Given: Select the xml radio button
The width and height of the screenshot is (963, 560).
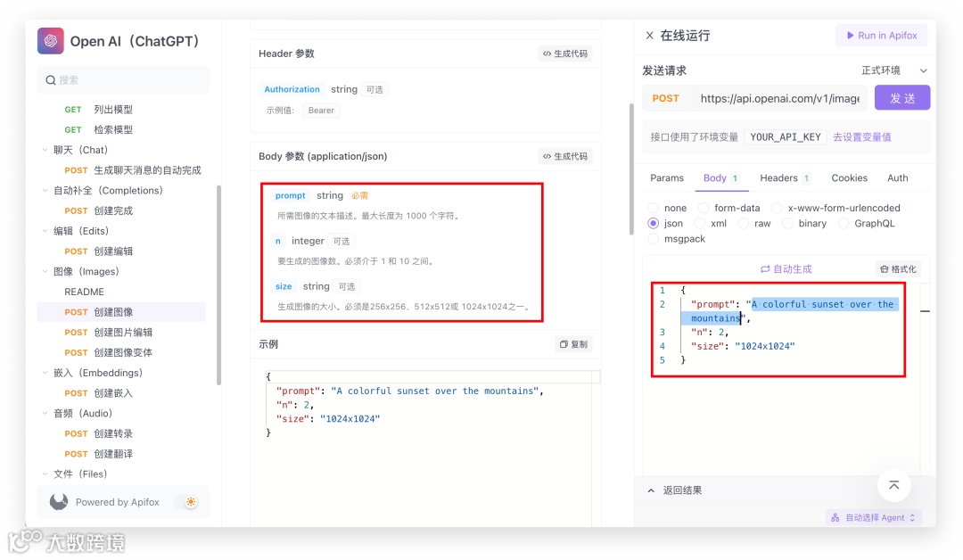Looking at the screenshot, I should point(700,224).
